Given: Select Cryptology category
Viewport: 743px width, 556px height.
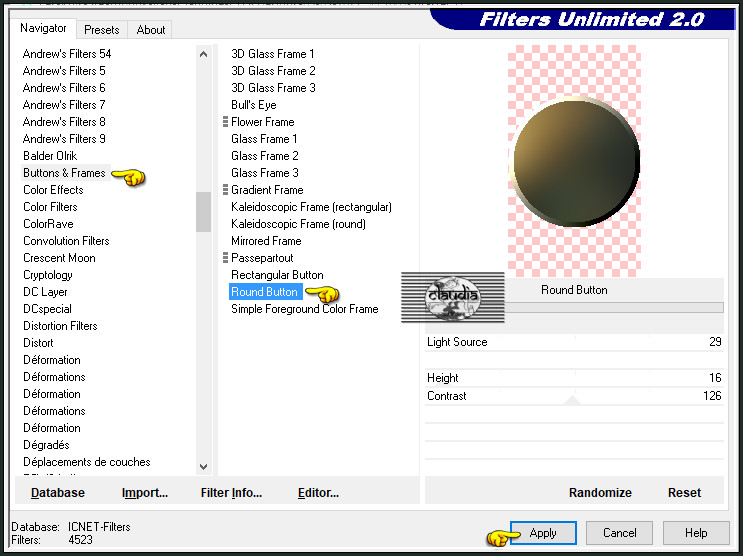Looking at the screenshot, I should pyautogui.click(x=48, y=275).
